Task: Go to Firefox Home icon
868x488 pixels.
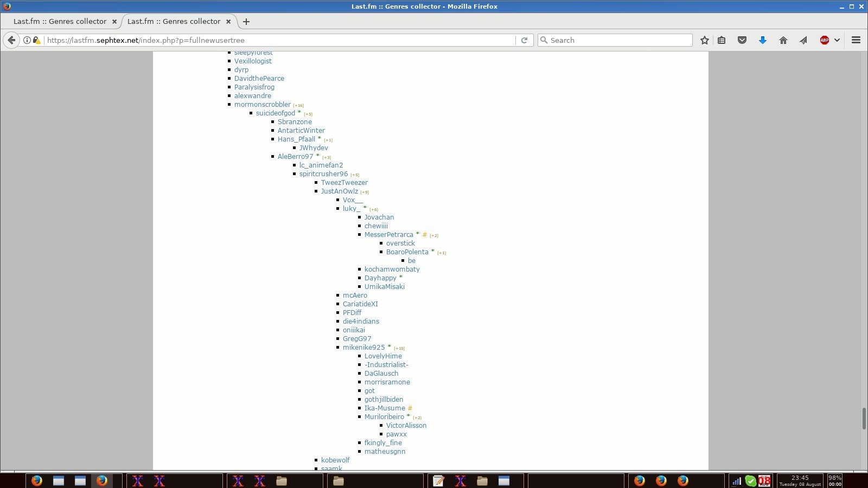Action: point(783,40)
